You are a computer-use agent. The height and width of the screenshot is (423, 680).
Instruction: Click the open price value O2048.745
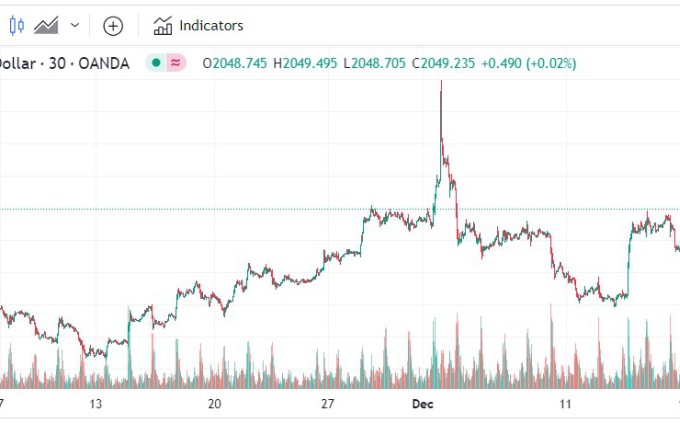[235, 63]
